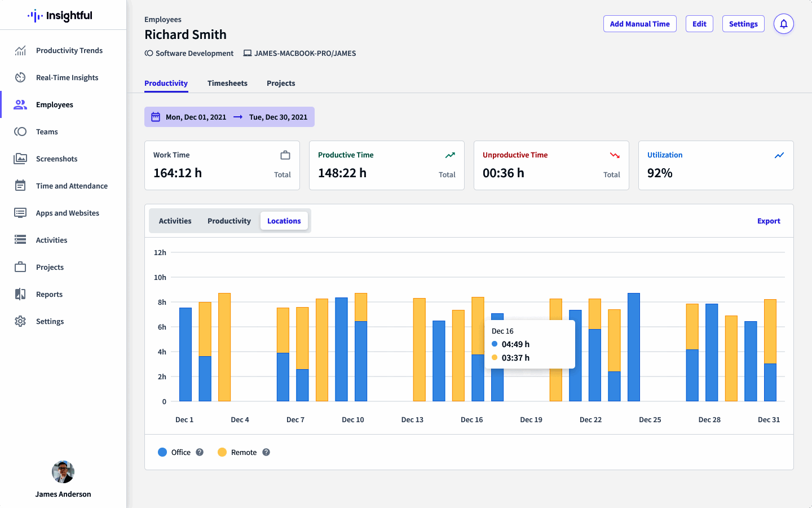Viewport: 812px width, 508px height.
Task: Click the Office help question mark
Action: tap(200, 452)
